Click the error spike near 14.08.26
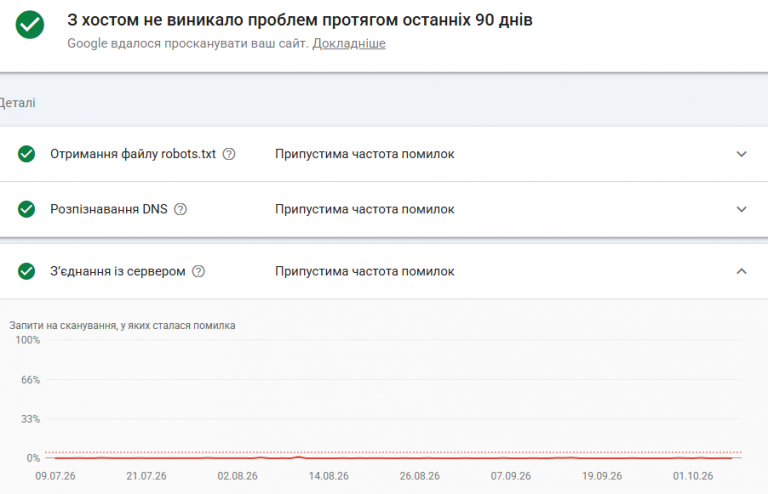 click(x=298, y=457)
